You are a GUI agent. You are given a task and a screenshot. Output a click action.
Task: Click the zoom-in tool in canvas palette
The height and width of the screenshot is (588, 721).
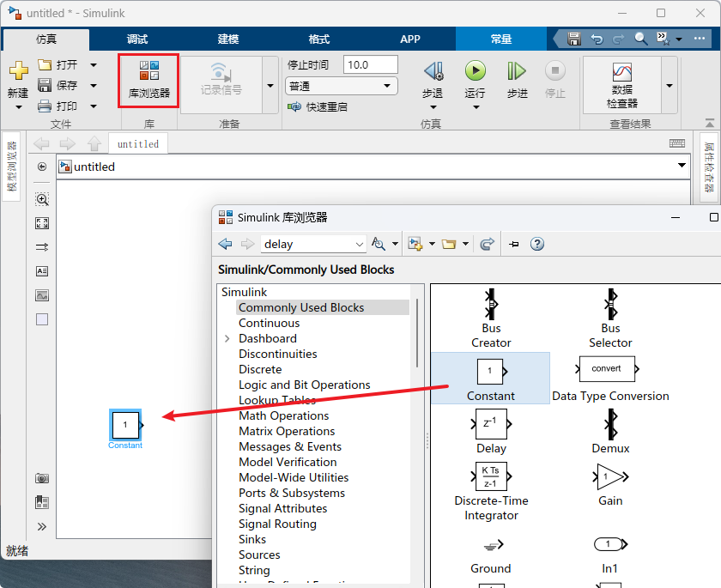click(42, 199)
